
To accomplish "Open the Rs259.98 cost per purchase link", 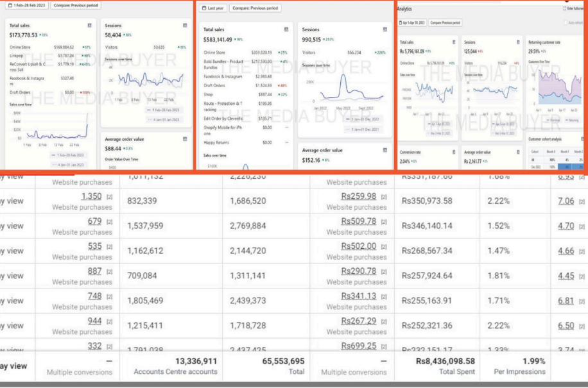I will point(358,196).
